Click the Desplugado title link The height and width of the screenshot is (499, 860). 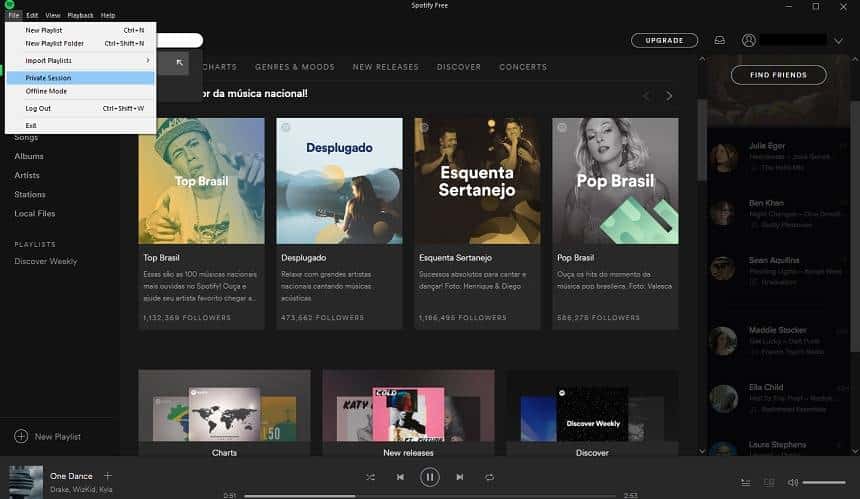click(x=303, y=257)
